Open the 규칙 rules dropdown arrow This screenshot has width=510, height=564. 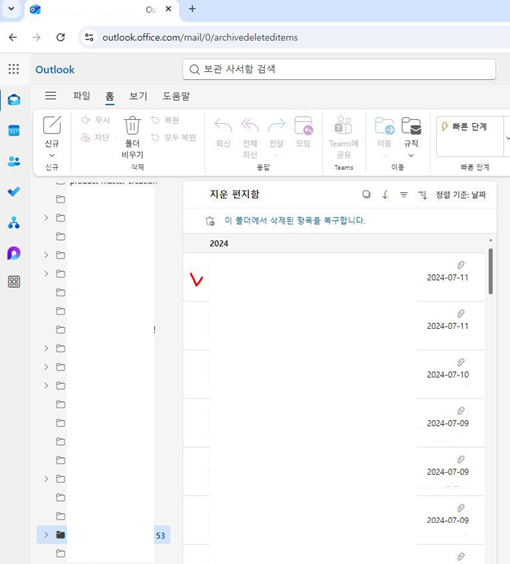click(x=411, y=155)
